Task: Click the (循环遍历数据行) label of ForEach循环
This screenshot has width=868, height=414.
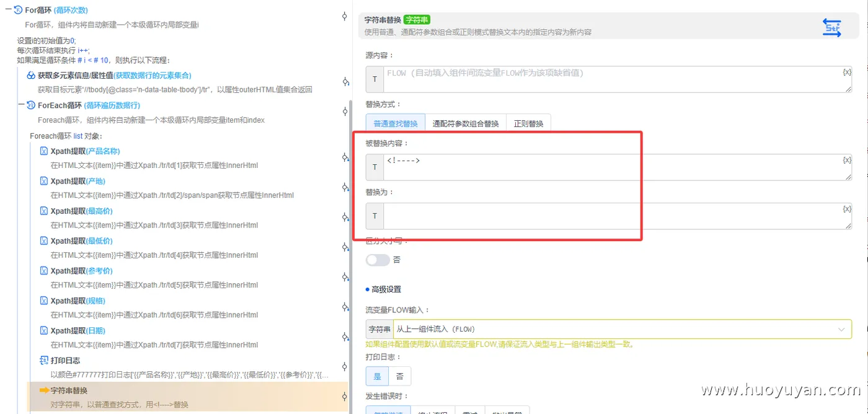Action: pos(112,105)
